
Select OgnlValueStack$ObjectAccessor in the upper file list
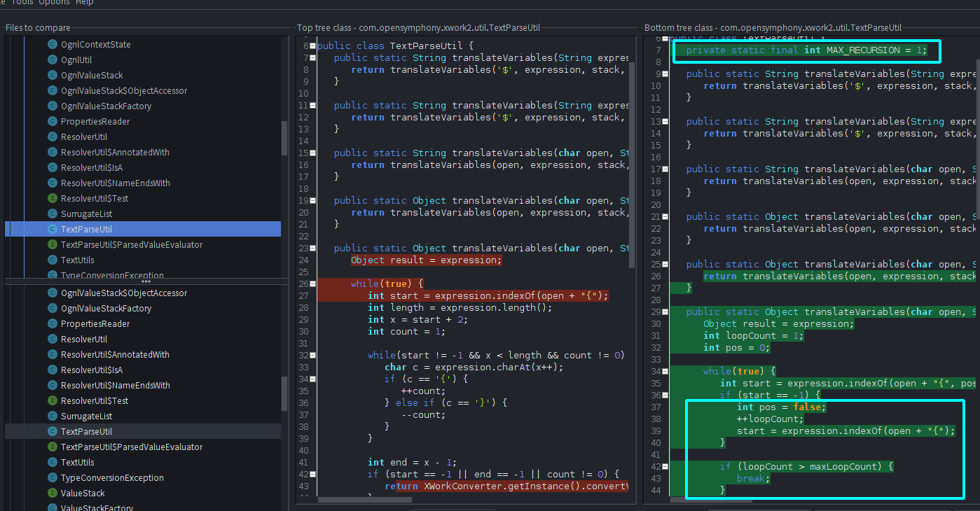(x=123, y=91)
